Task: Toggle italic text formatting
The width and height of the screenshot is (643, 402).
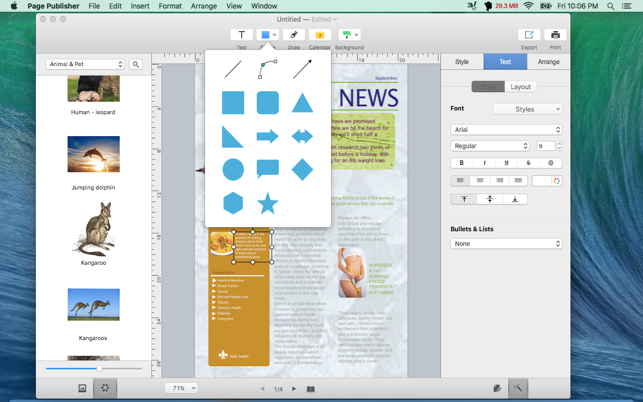Action: (x=484, y=163)
